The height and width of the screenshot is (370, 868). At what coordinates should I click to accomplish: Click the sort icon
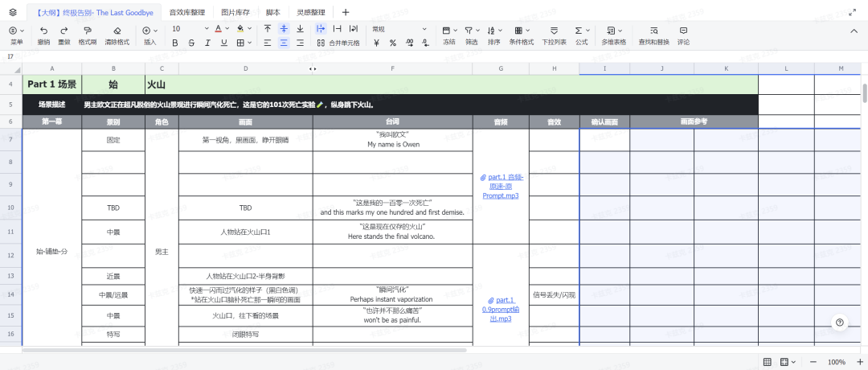(x=491, y=31)
